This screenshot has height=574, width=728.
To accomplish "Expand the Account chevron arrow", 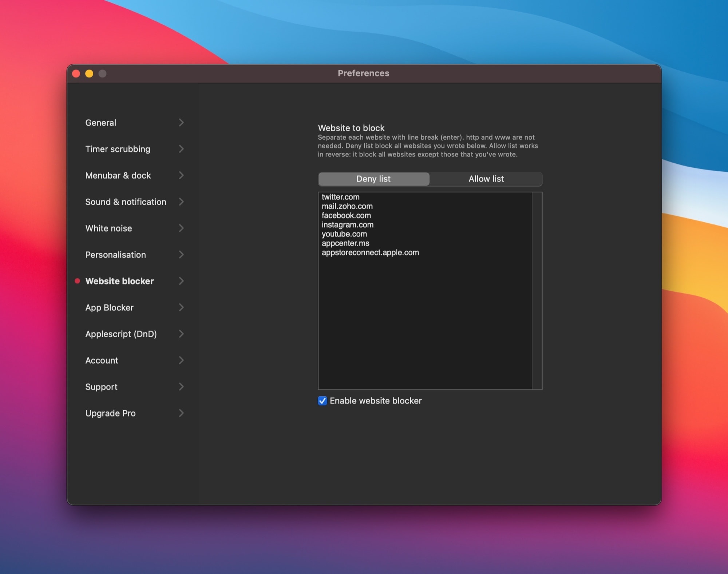I will [x=181, y=360].
